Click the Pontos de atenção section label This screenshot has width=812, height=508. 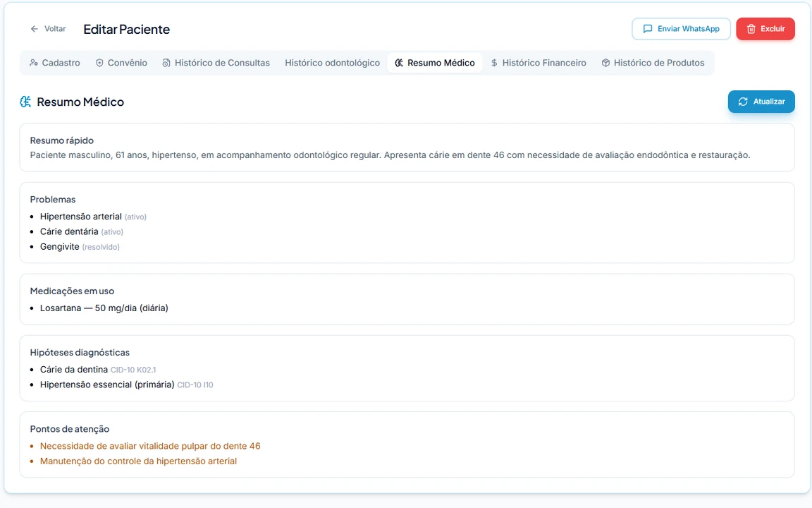coord(69,429)
